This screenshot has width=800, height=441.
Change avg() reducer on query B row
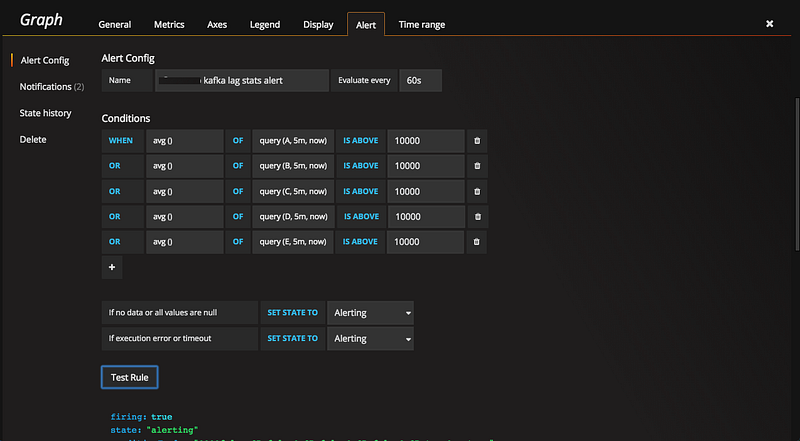[x=185, y=166]
